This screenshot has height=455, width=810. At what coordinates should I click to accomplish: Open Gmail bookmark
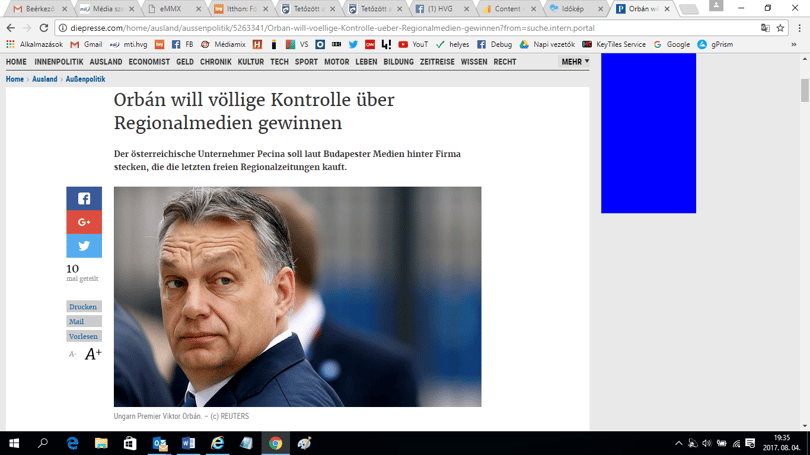(x=86, y=44)
